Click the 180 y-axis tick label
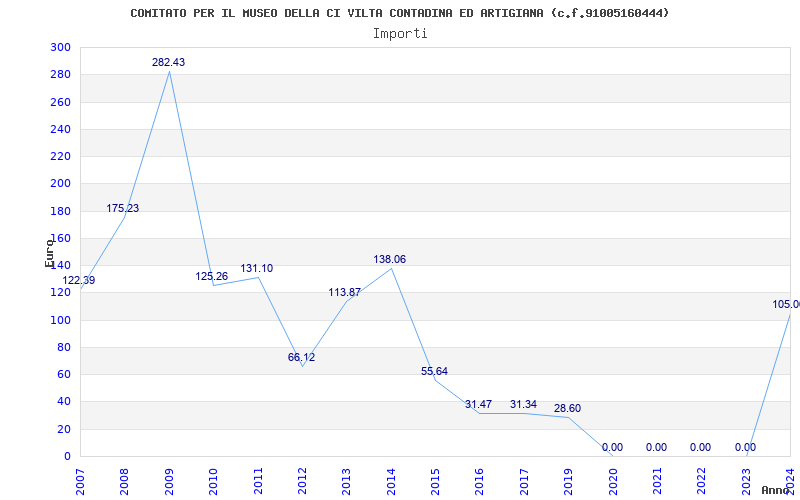The image size is (800, 500). pyautogui.click(x=61, y=211)
